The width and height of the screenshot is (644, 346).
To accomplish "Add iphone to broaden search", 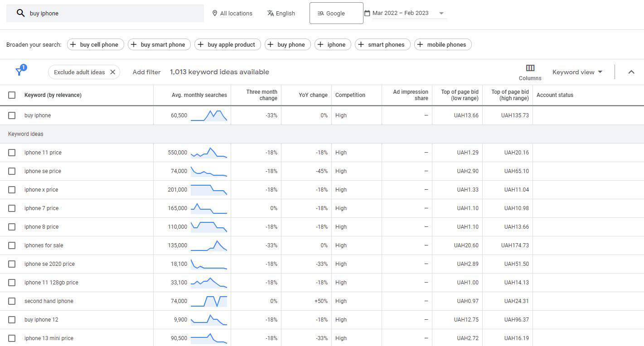I will click(x=333, y=44).
